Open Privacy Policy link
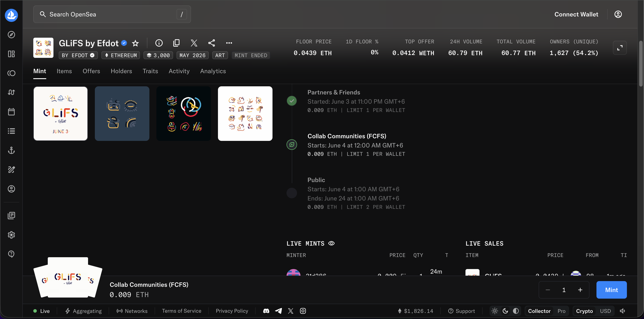This screenshot has height=319, width=644. click(232, 311)
